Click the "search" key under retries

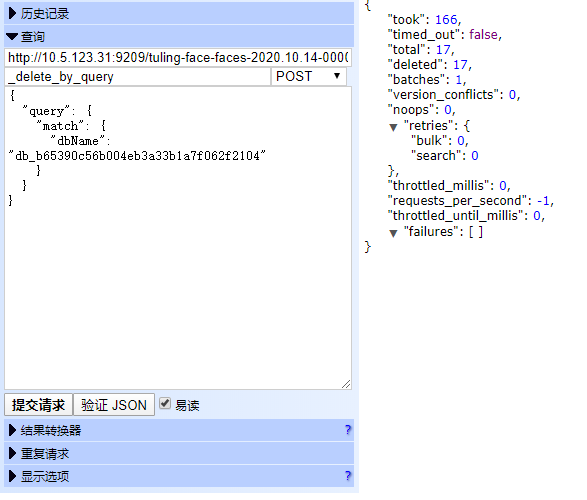coord(436,155)
